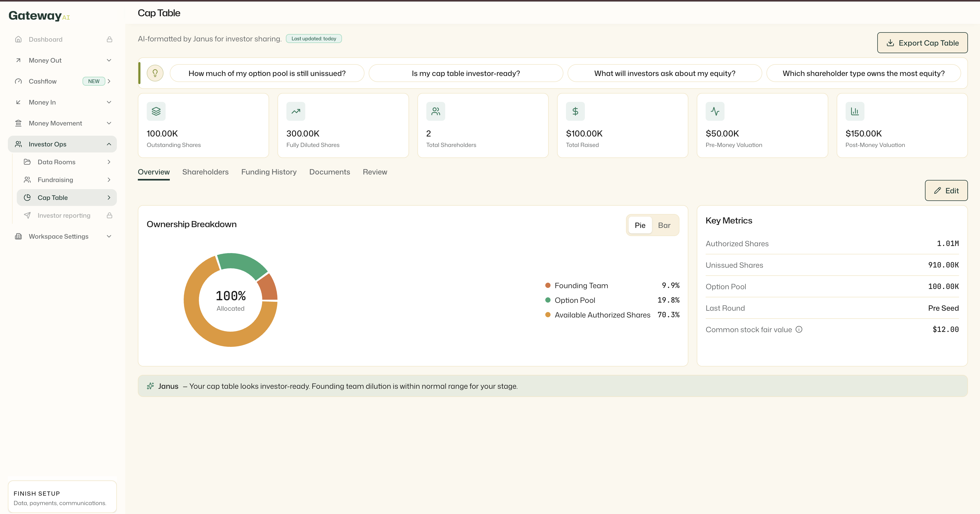Click the Option Pool green legend dot
980x514 pixels.
click(x=548, y=300)
